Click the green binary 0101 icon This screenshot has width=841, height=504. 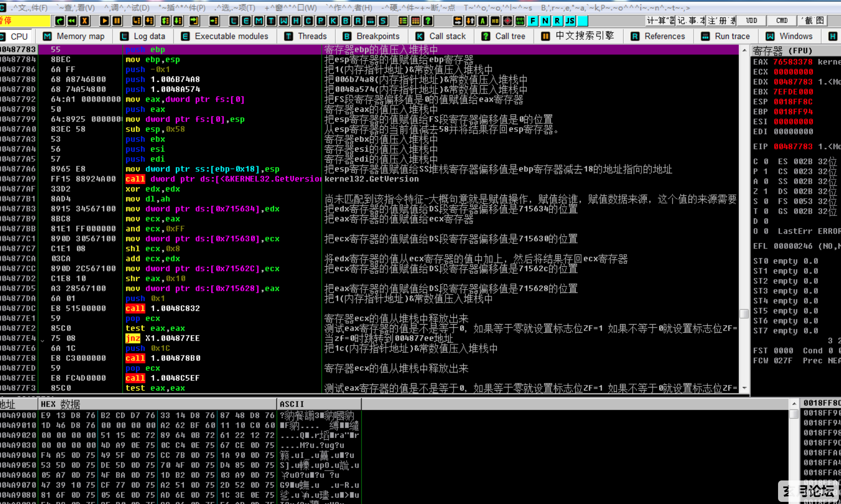tap(520, 21)
